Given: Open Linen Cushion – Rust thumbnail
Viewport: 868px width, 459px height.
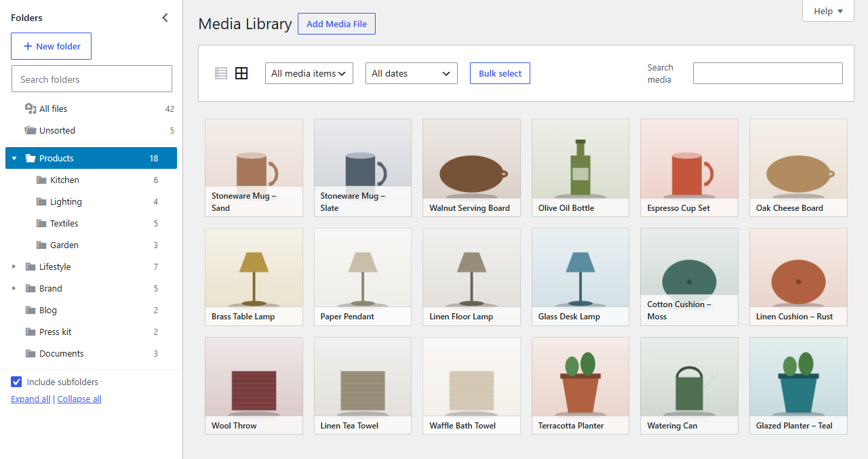Looking at the screenshot, I should click(x=798, y=277).
